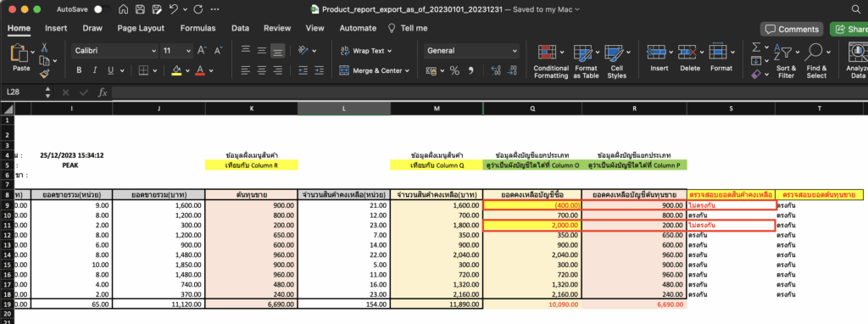The image size is (868, 324).
Task: Toggle Italic formatting
Action: 95,70
